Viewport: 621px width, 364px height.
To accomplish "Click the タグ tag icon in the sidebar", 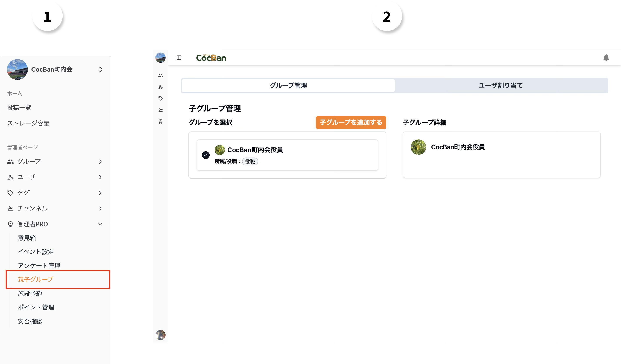I will click(x=10, y=193).
